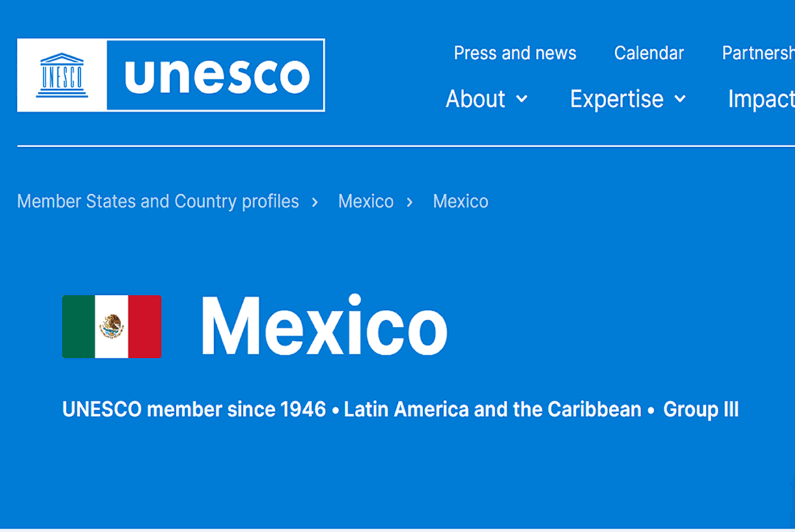Click the first Mexico breadcrumb link

point(366,201)
